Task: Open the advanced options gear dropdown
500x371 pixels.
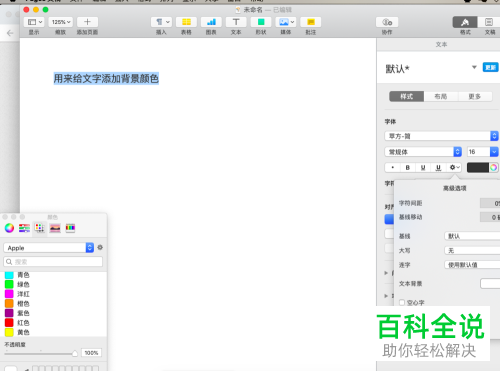Action: 454,167
